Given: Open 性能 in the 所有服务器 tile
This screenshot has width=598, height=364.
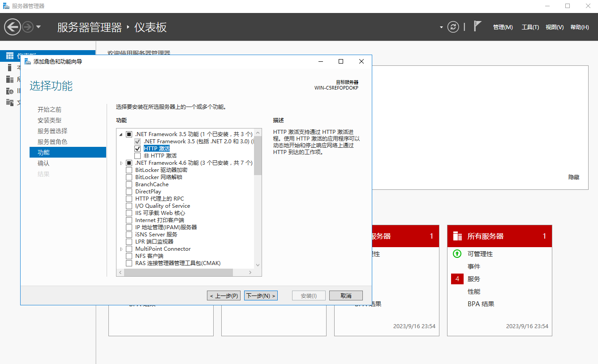Looking at the screenshot, I should (x=474, y=291).
